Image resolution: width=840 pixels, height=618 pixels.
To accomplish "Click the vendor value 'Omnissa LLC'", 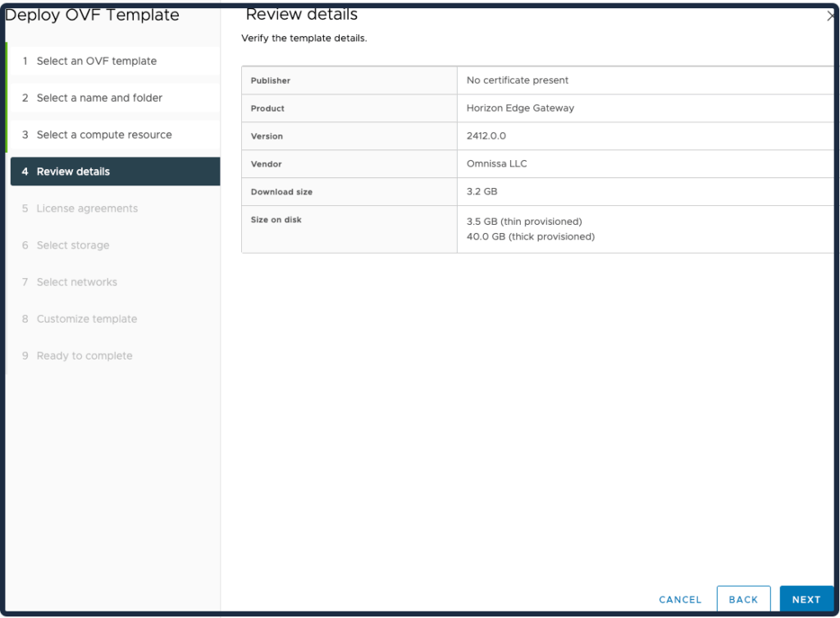I will pyautogui.click(x=496, y=164).
